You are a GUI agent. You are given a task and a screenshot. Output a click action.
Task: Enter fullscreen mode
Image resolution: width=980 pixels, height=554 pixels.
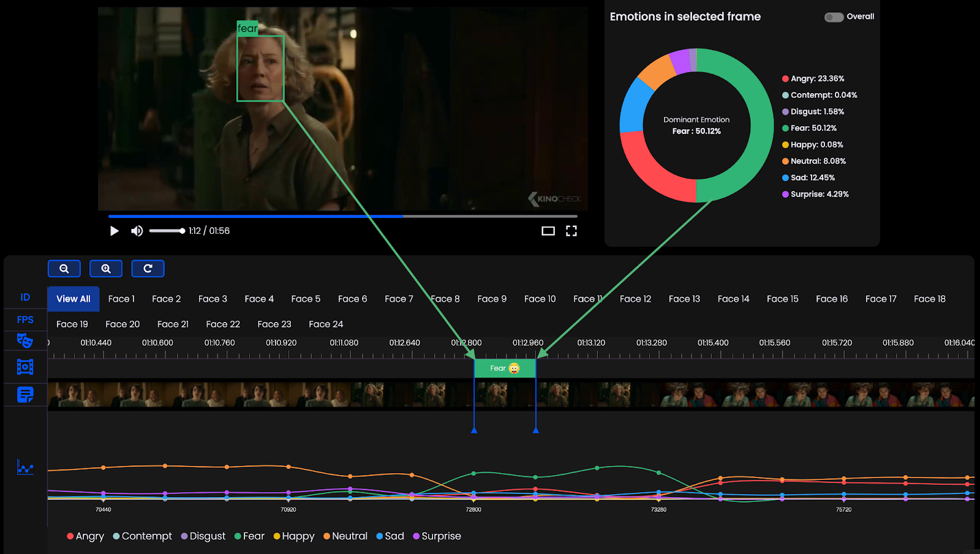571,231
